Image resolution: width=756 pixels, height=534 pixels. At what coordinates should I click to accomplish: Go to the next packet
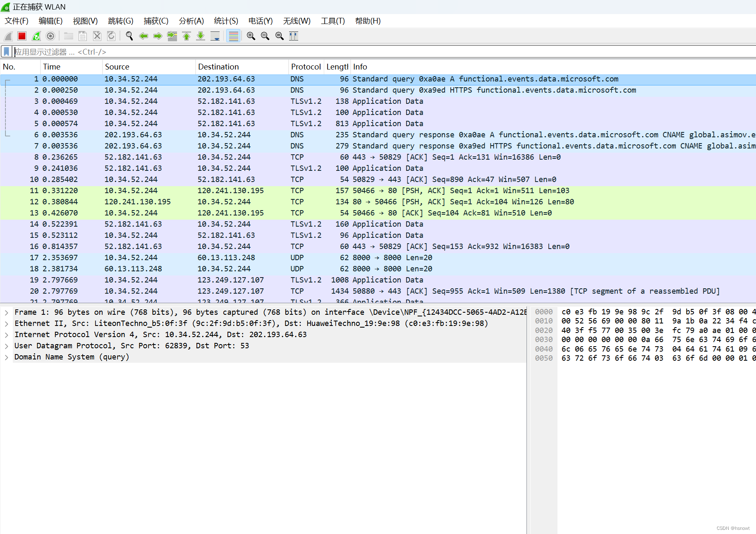point(158,36)
